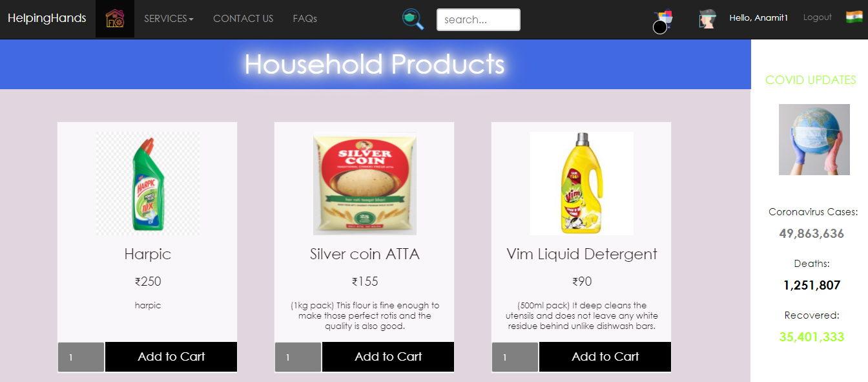Viewport: 868px width, 382px height.
Task: Go to the CONTACT US page
Action: [243, 19]
